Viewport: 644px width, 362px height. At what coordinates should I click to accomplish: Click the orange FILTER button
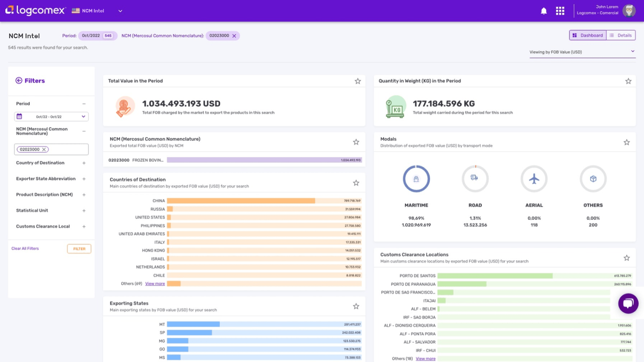(x=79, y=249)
